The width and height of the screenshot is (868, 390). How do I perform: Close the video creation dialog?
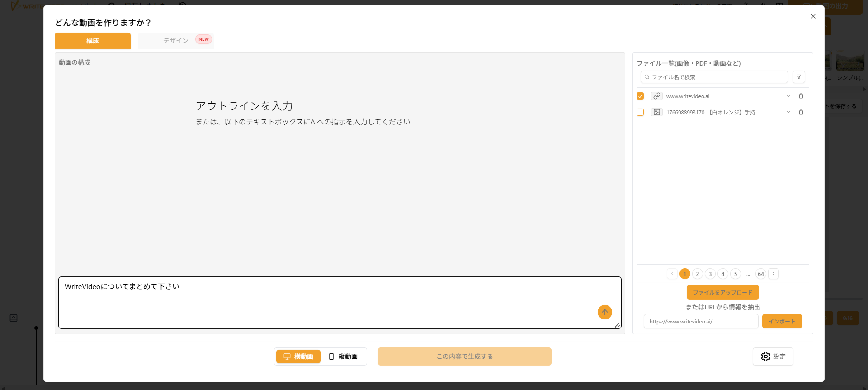coord(813,16)
